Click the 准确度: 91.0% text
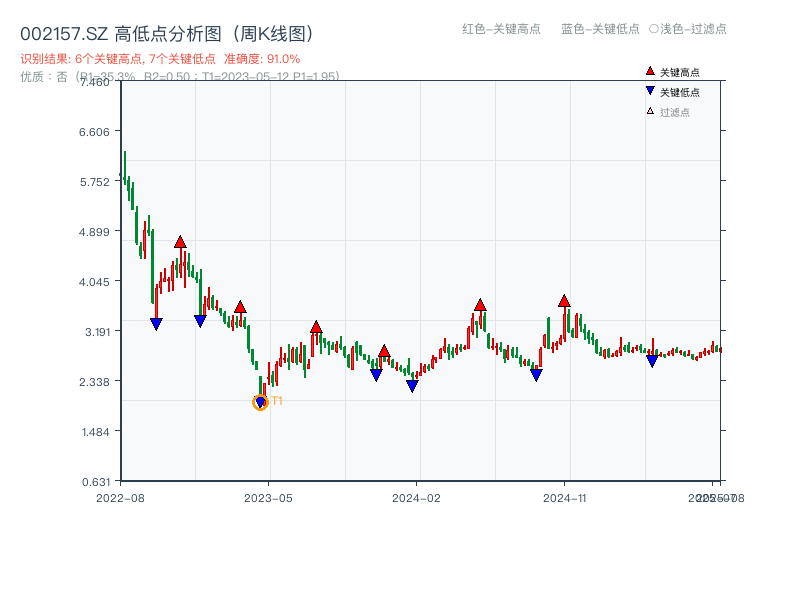The height and width of the screenshot is (600, 800). (x=262, y=59)
